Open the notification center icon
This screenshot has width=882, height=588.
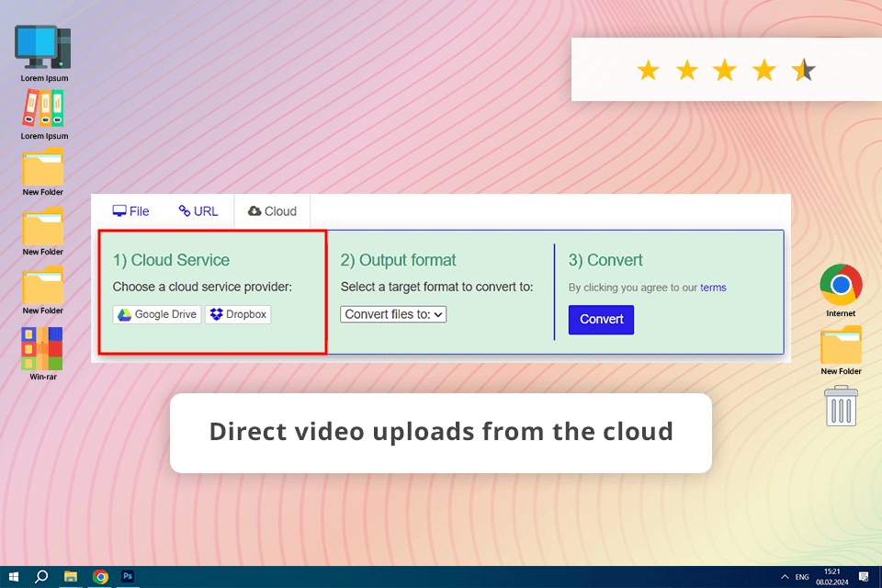click(x=864, y=577)
